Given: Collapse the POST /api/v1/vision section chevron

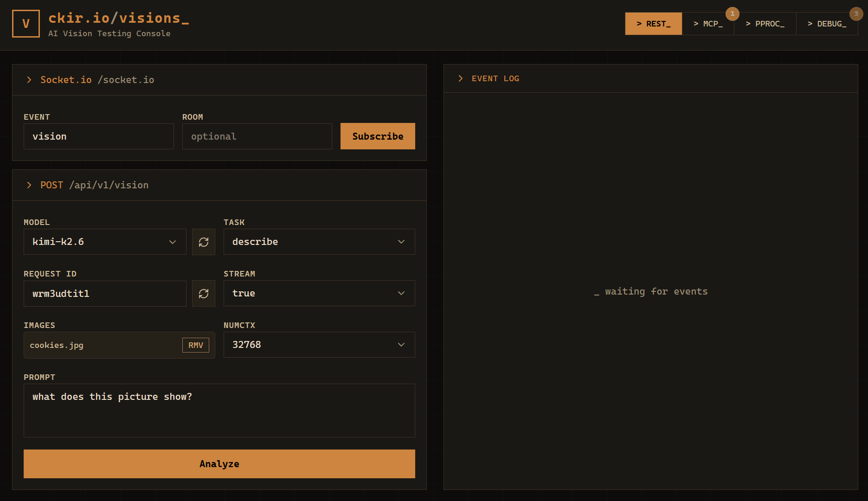Looking at the screenshot, I should [29, 185].
